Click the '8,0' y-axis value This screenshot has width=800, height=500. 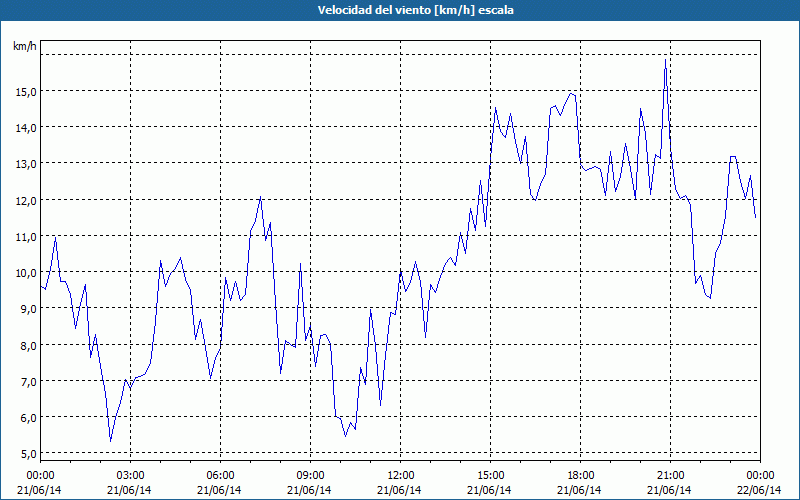(x=28, y=345)
